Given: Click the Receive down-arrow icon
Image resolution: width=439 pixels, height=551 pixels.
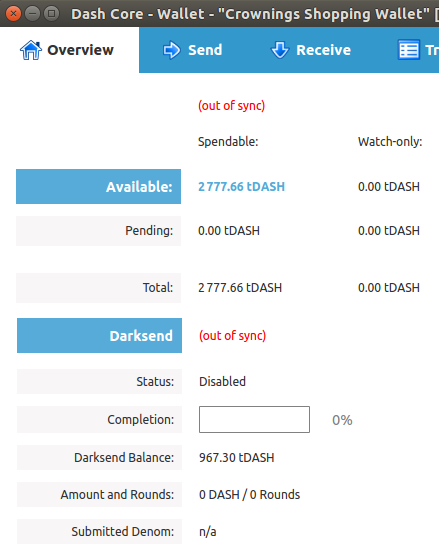Looking at the screenshot, I should 280,50.
